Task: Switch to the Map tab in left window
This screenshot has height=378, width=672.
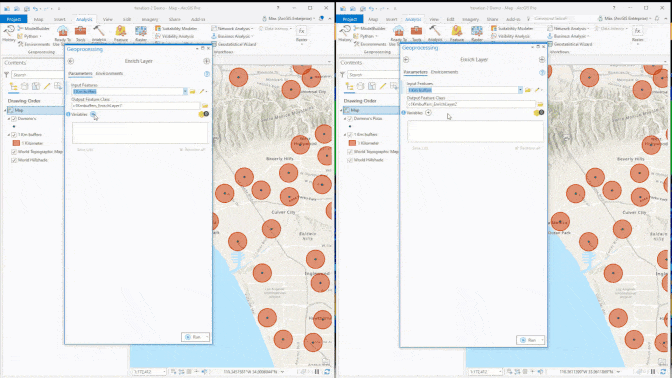Action: 39,19
